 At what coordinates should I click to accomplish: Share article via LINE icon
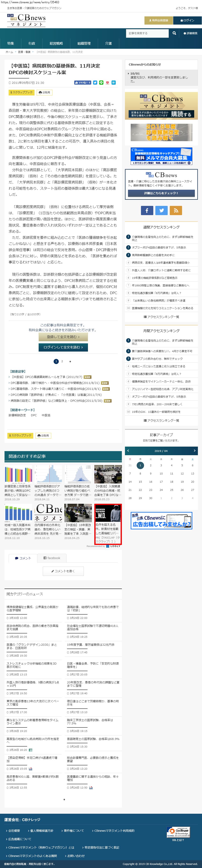coord(101,83)
